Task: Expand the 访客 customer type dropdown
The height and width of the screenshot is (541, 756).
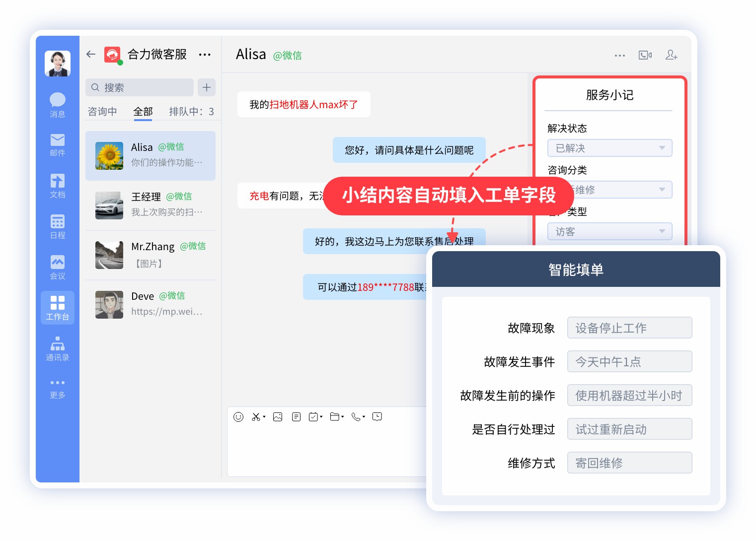Action: [x=609, y=231]
